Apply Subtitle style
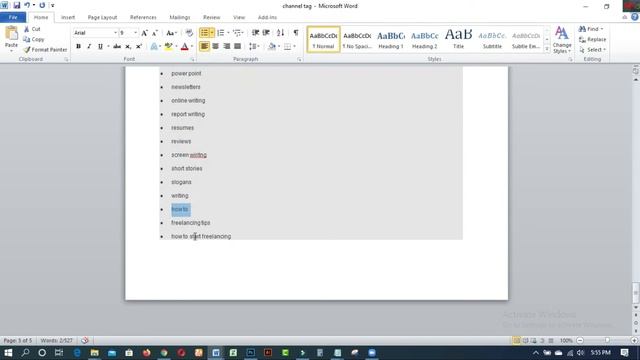640x360 pixels. point(492,40)
